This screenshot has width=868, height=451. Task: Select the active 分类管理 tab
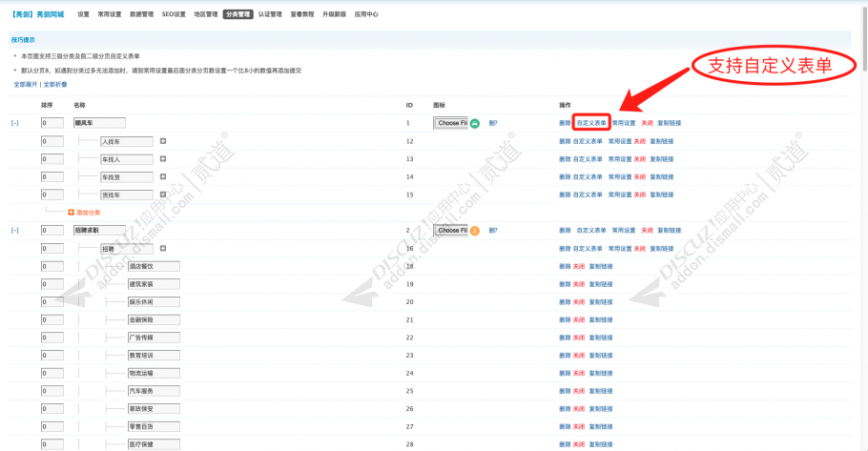click(238, 14)
